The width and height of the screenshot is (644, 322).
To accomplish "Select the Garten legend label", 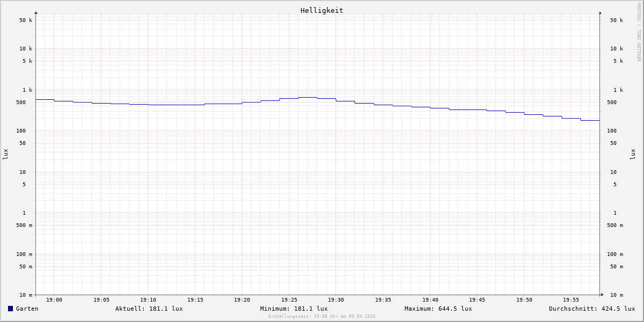I will [x=27, y=309].
